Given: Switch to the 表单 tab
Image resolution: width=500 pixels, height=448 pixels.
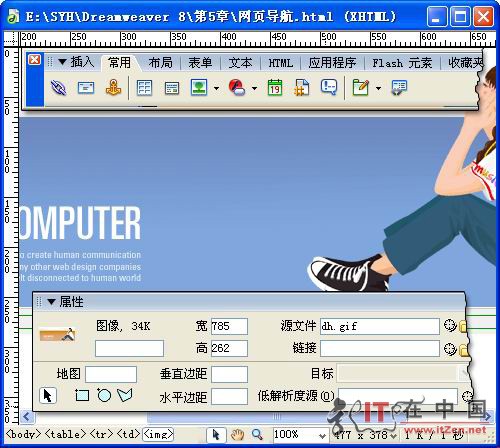Looking at the screenshot, I should click(x=200, y=63).
